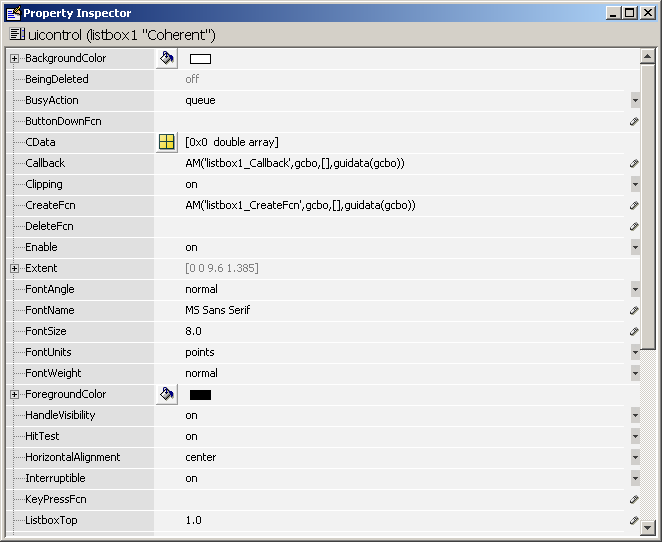
Task: Click the FontSize value field
Action: (x=400, y=331)
